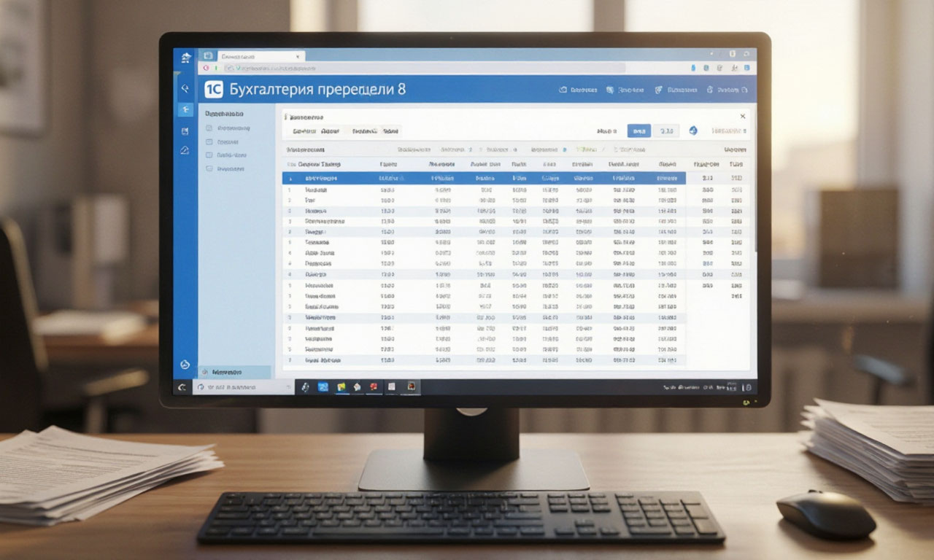Close the browser tab with its x
The image size is (934, 560).
(298, 56)
